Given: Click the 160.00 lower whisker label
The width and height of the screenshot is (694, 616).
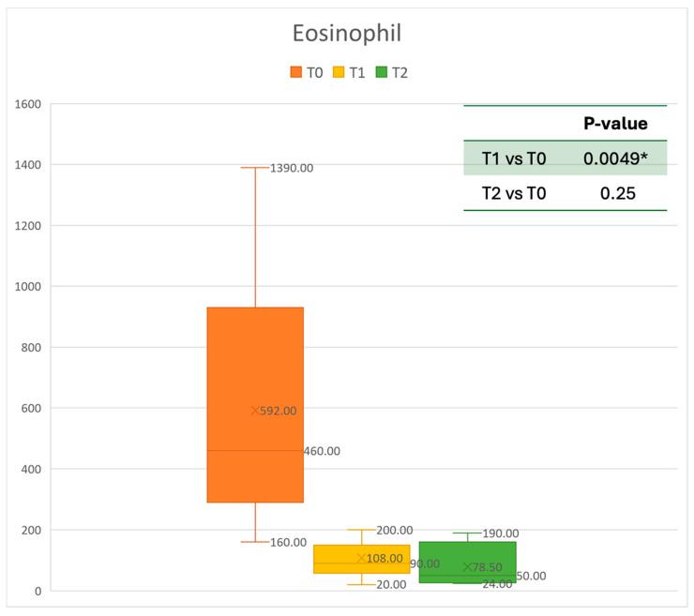Looking at the screenshot, I should pyautogui.click(x=288, y=543).
